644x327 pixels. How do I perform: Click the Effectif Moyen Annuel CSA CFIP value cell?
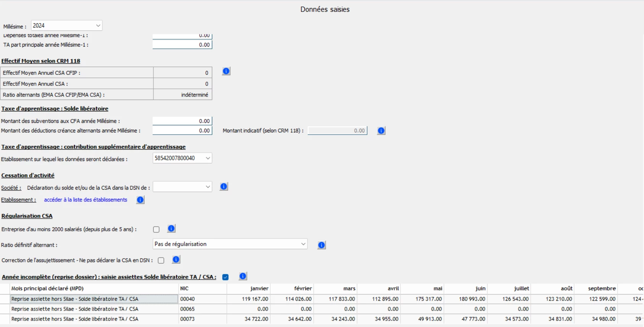click(182, 72)
